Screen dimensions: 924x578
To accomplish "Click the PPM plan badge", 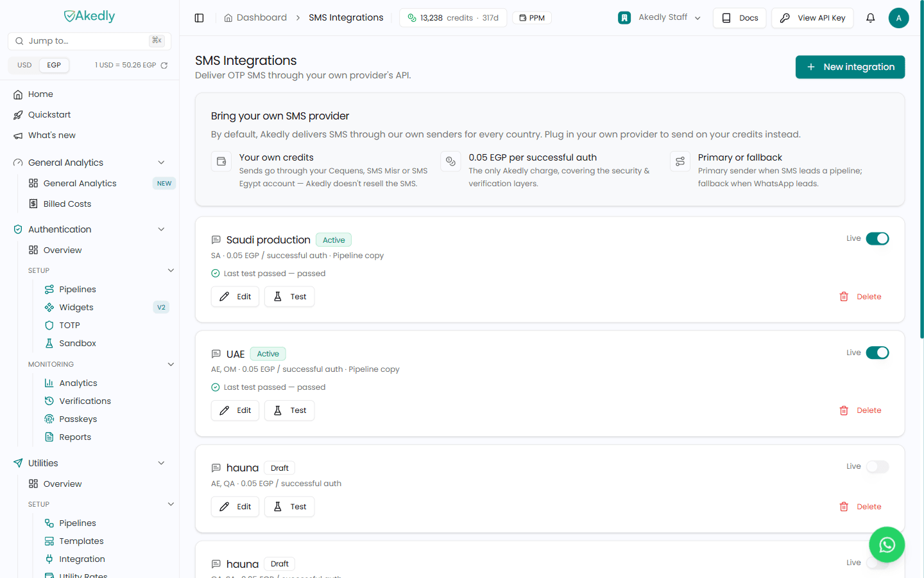I will pyautogui.click(x=532, y=18).
